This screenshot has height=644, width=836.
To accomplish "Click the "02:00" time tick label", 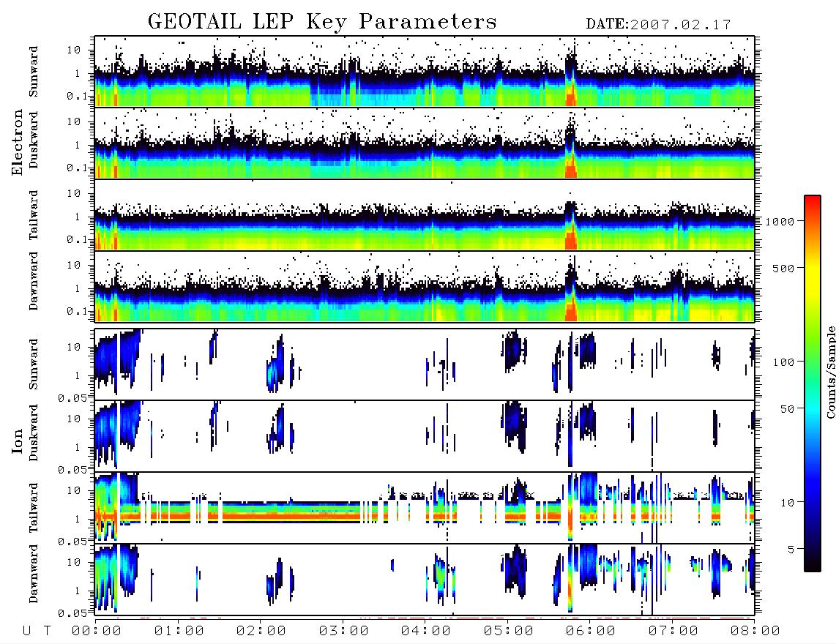I will tap(261, 632).
